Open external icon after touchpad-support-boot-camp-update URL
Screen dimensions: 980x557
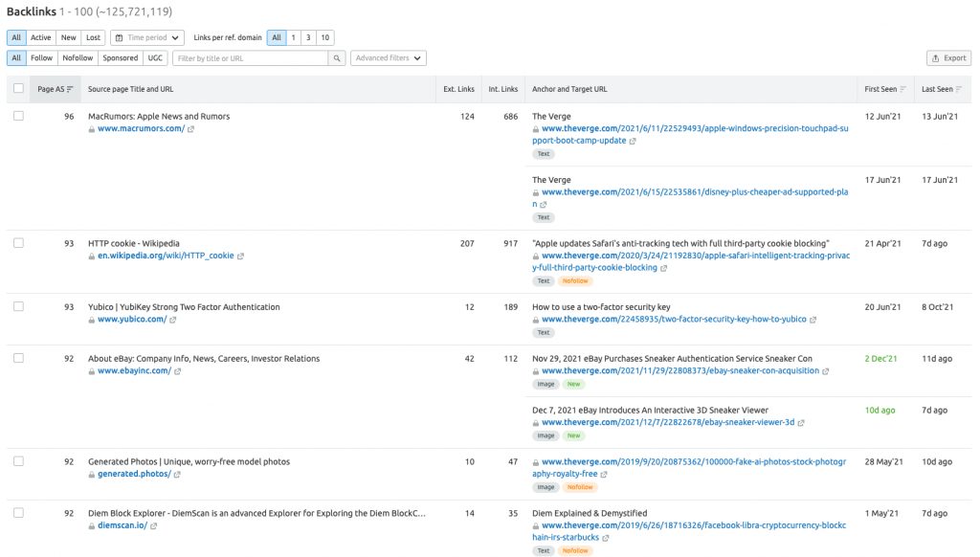[x=633, y=141]
